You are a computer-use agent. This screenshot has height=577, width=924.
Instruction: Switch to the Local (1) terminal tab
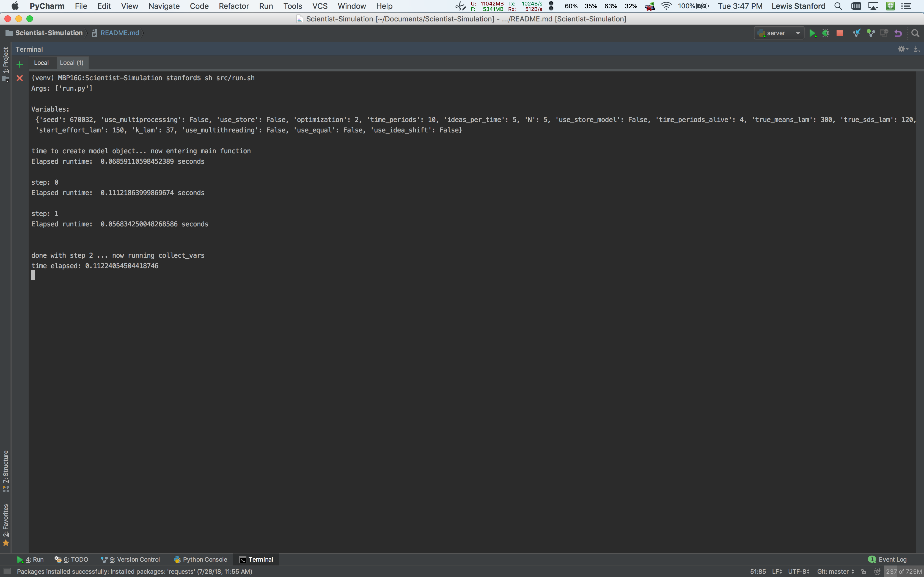click(71, 63)
